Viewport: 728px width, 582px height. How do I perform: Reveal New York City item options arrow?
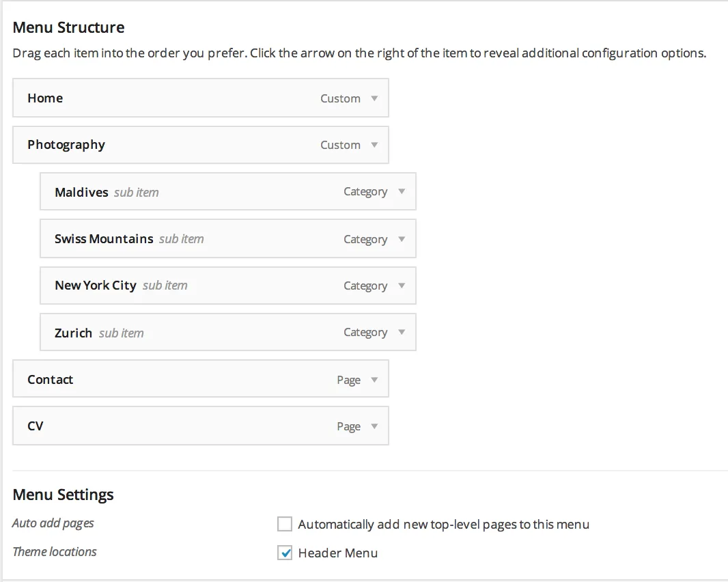click(402, 286)
